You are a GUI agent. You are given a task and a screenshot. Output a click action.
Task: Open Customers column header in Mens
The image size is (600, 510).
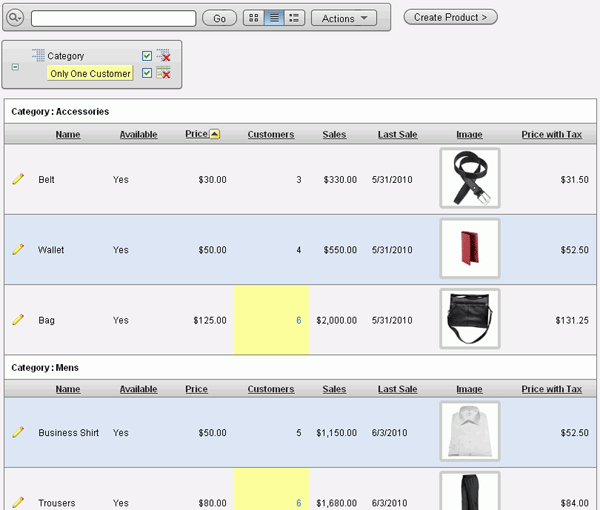(x=271, y=389)
